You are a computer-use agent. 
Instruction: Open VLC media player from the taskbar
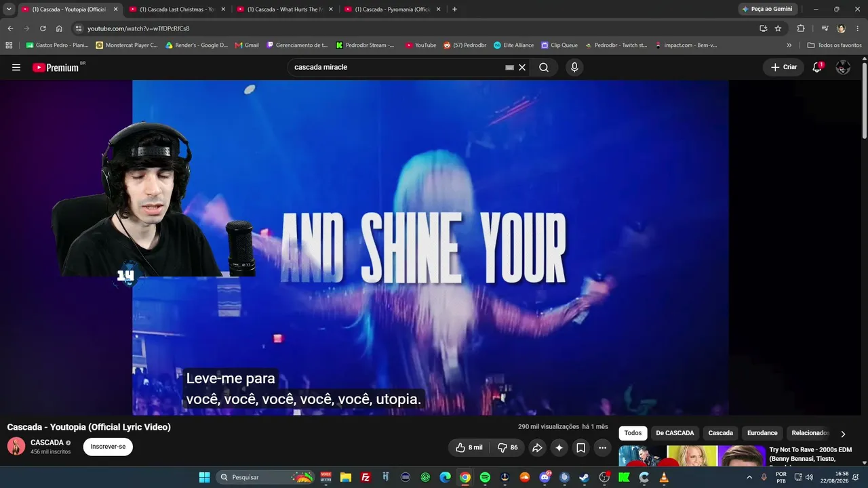pyautogui.click(x=664, y=477)
